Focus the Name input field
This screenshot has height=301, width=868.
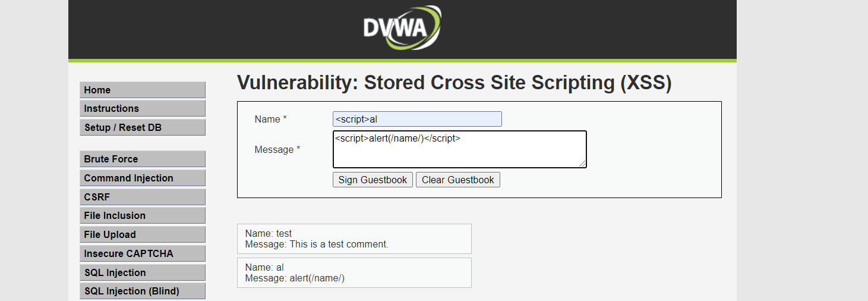pyautogui.click(x=417, y=119)
